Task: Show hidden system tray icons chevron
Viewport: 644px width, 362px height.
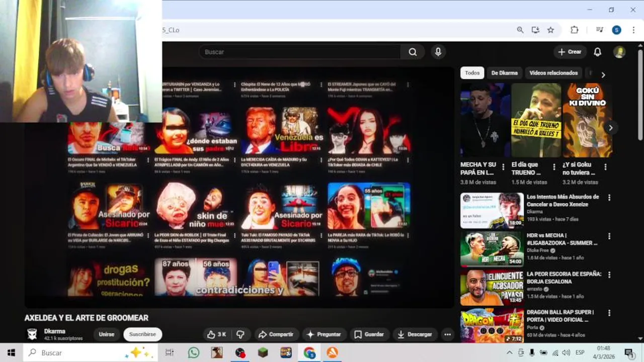Action: pos(509,353)
